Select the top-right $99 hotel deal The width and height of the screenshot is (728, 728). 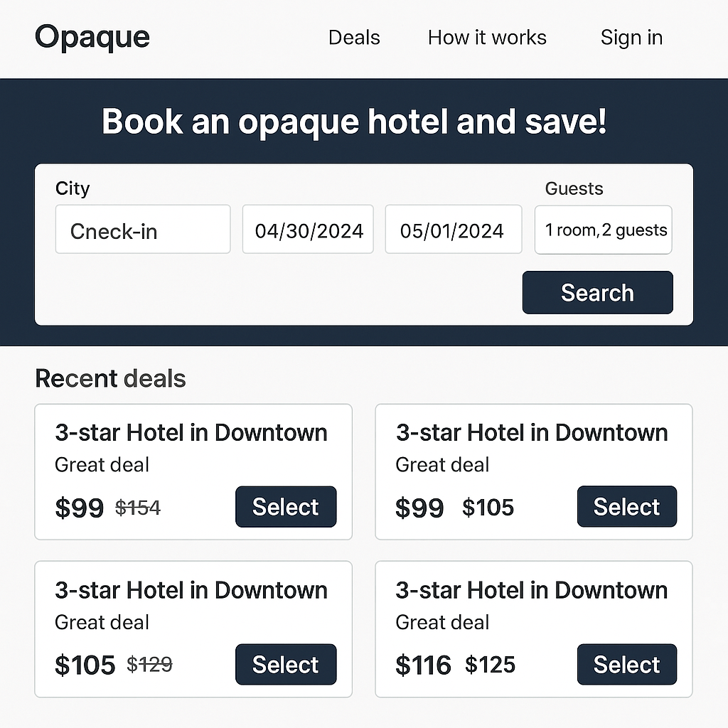coord(627,507)
